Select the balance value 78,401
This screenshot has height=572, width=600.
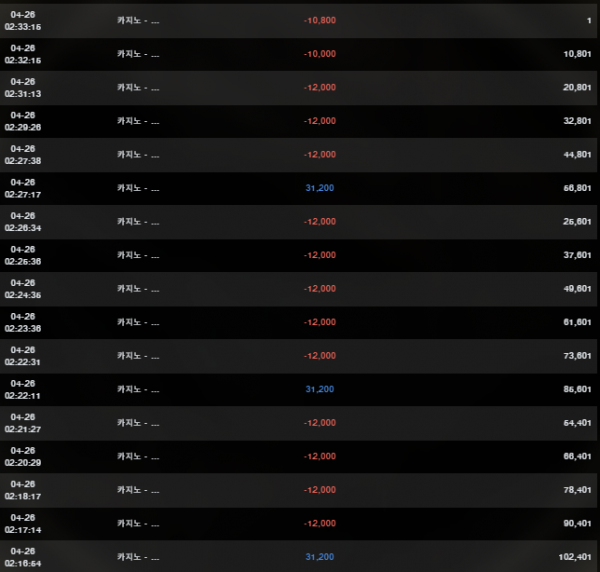click(x=577, y=490)
